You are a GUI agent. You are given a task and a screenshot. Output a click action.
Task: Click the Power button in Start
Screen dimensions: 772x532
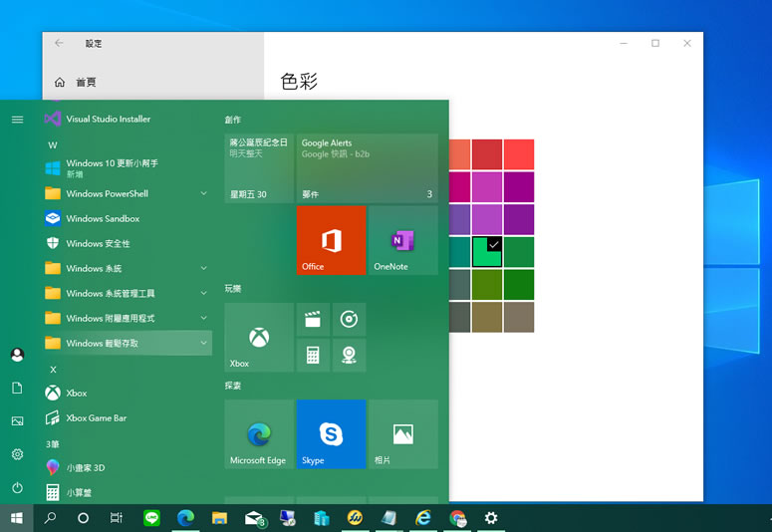click(17, 488)
